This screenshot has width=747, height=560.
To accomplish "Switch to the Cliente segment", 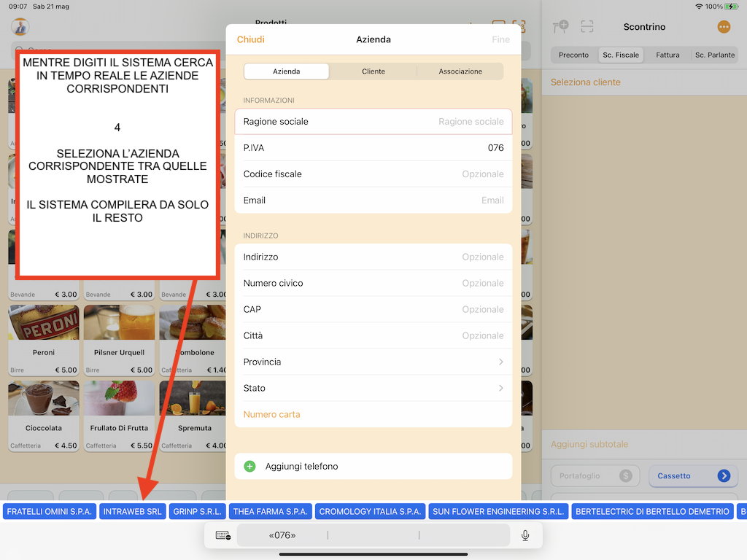I will [x=373, y=71].
